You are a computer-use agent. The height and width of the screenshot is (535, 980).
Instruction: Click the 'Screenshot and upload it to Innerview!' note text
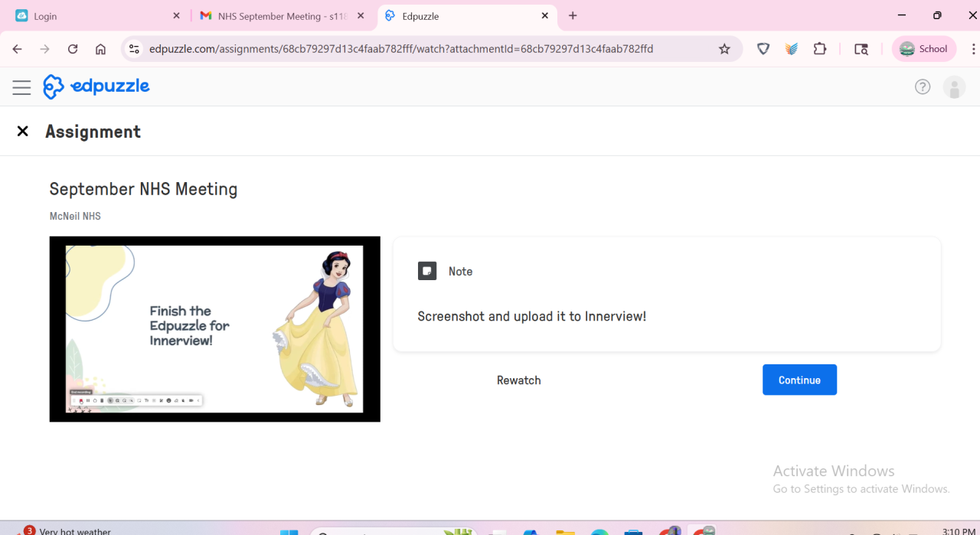[532, 316]
